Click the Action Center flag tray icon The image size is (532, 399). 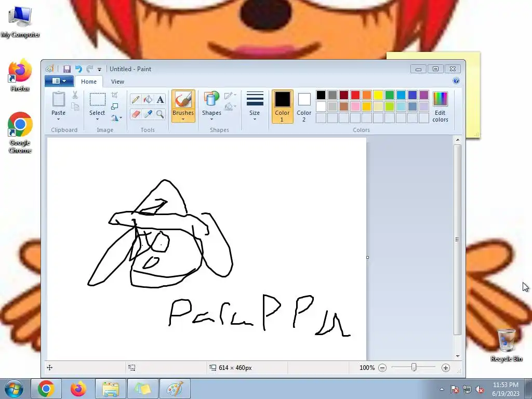pyautogui.click(x=455, y=390)
